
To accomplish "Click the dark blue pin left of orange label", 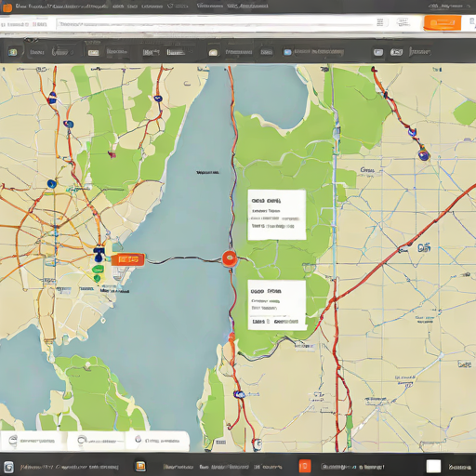I will click(x=99, y=254).
